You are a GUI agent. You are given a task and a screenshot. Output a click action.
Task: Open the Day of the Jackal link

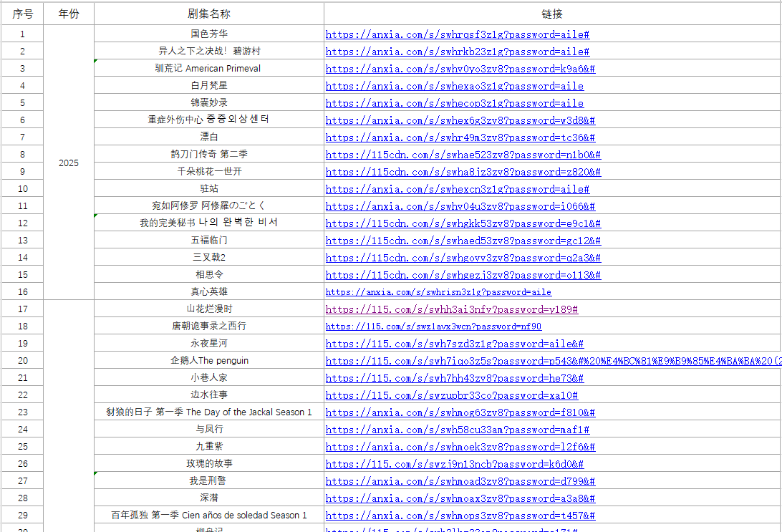coord(460,413)
